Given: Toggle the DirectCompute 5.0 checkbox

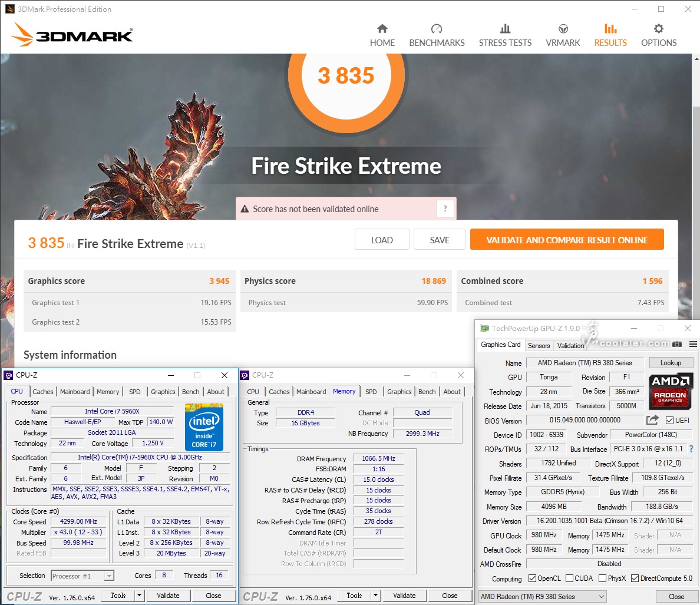Looking at the screenshot, I should pos(635,578).
